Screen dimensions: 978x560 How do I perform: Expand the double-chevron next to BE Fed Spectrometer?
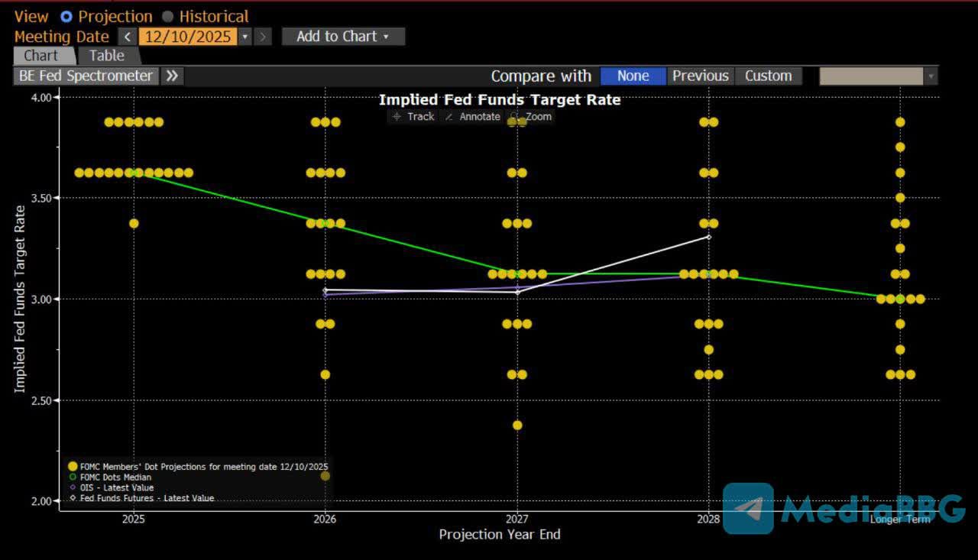(x=172, y=76)
